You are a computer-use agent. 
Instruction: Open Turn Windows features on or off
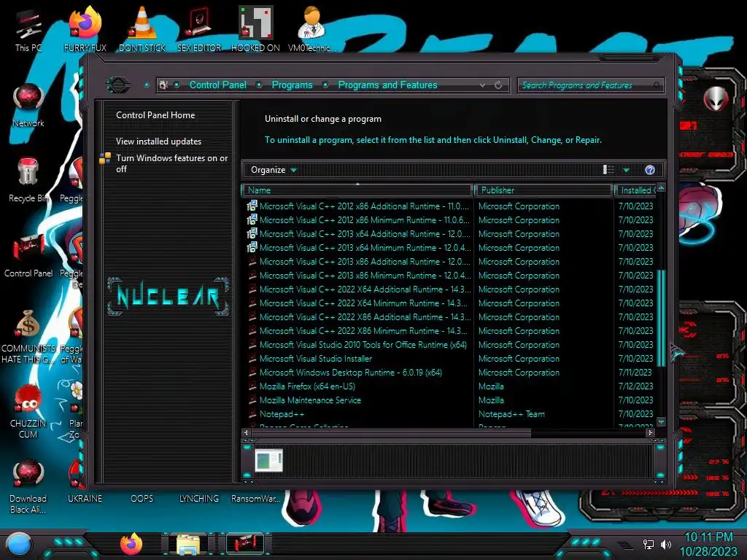(172, 163)
